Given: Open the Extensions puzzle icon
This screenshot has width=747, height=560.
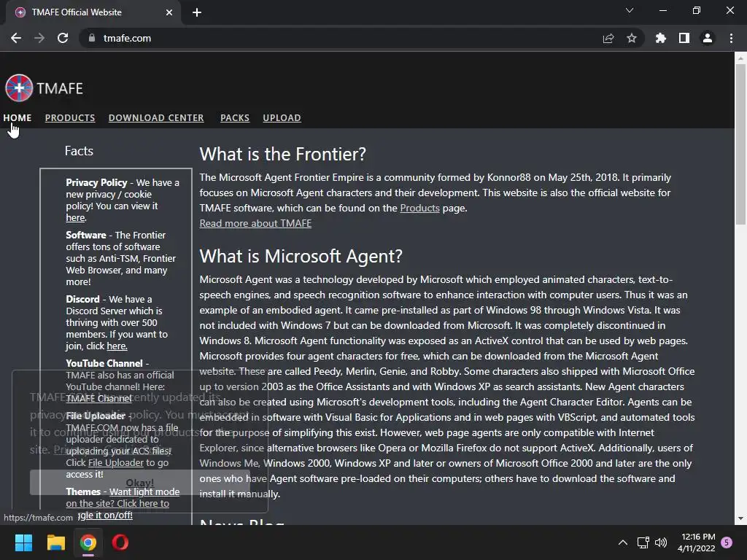Looking at the screenshot, I should [x=660, y=38].
